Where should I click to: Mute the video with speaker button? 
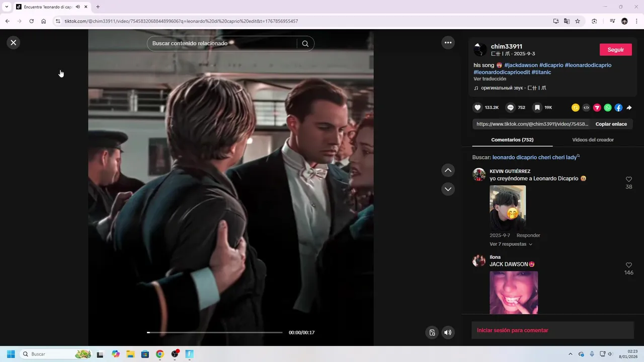coord(448,332)
